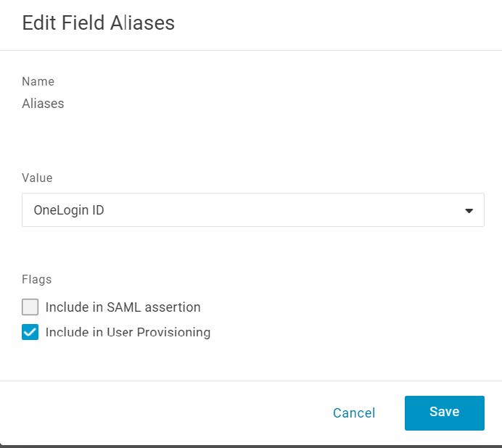
Task: Toggle the checked User Provisioning flag
Action: (x=30, y=332)
